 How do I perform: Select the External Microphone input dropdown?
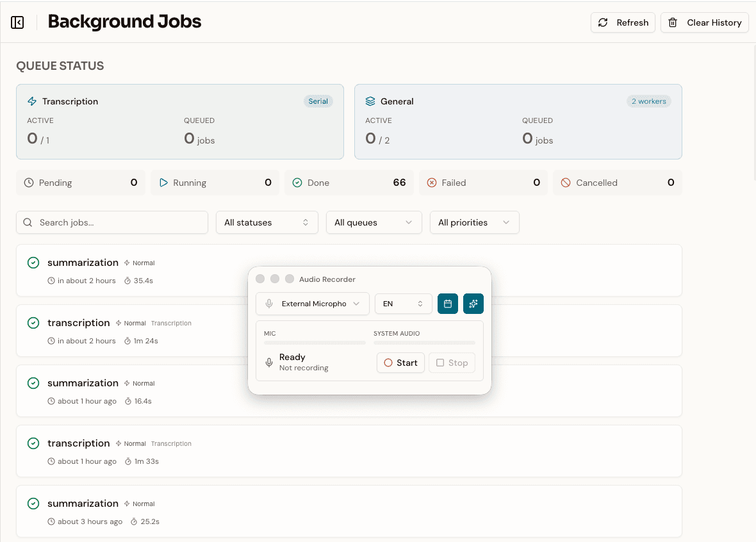click(313, 304)
